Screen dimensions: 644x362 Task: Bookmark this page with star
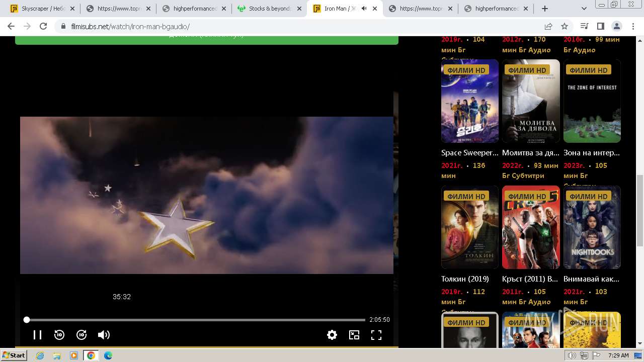pyautogui.click(x=565, y=26)
